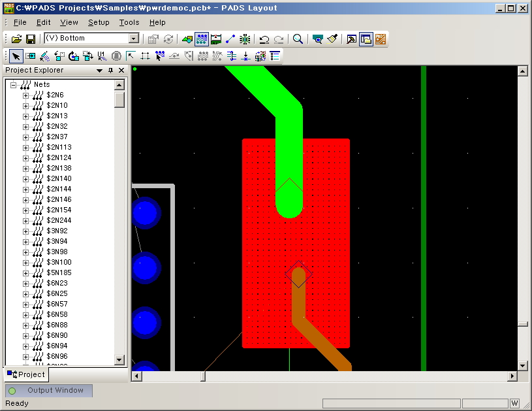The width and height of the screenshot is (532, 411).
Task: Select the $3N100 net in tree
Action: 59,262
